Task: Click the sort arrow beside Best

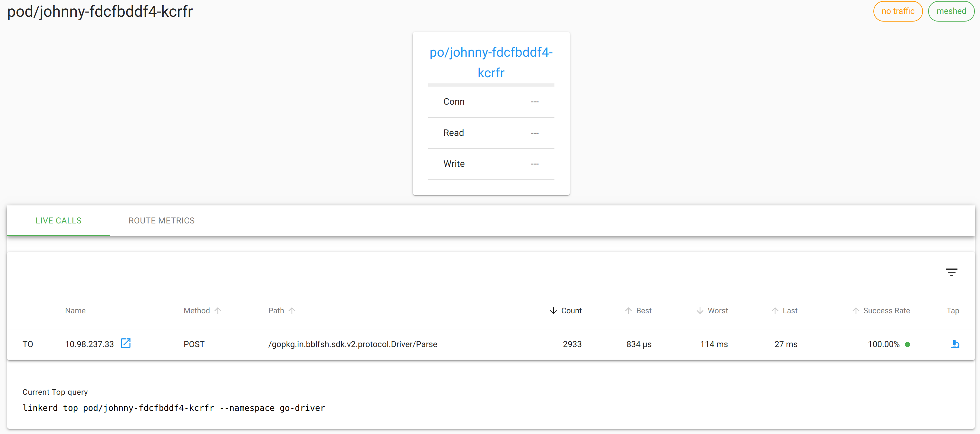Action: pyautogui.click(x=628, y=310)
